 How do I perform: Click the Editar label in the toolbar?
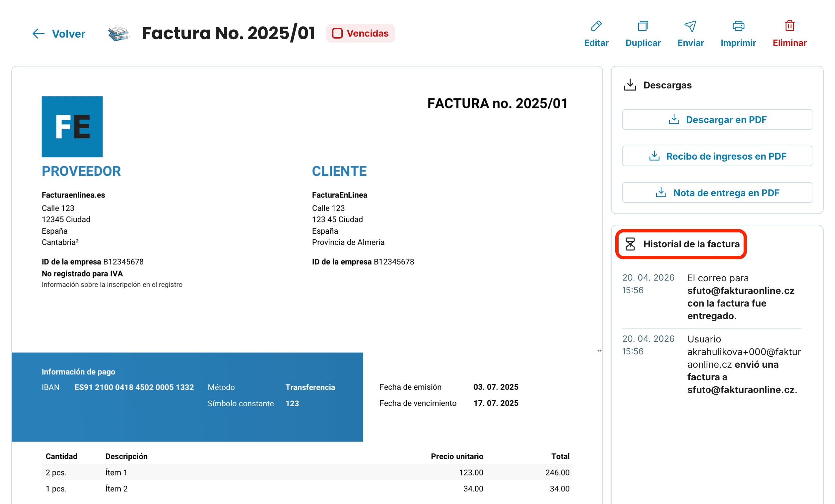596,43
